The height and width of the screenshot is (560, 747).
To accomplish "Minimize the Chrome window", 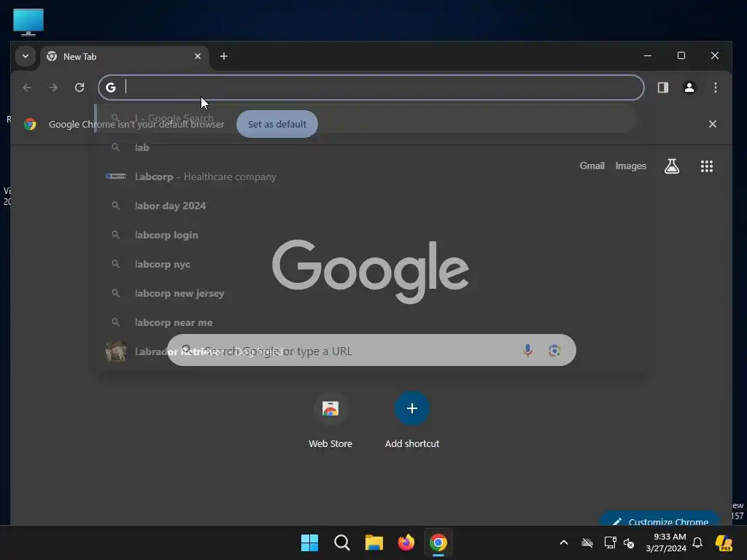I will [648, 55].
